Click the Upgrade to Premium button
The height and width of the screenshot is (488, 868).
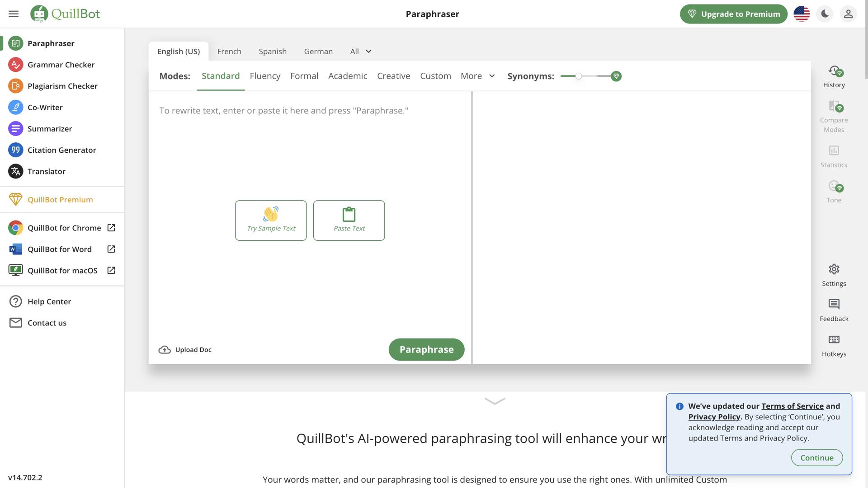pos(733,14)
